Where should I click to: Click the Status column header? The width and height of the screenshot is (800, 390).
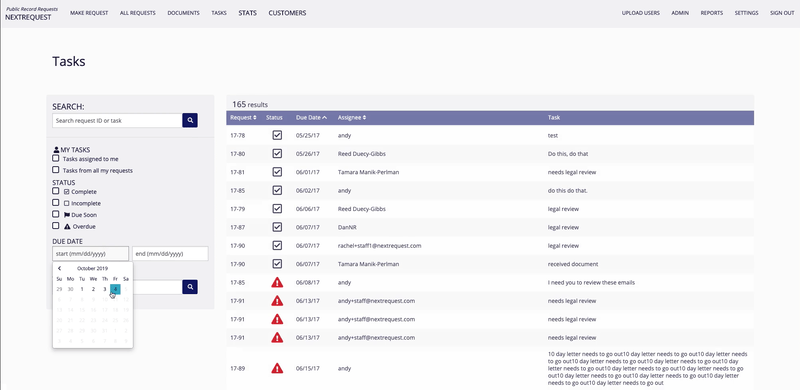[x=274, y=117]
